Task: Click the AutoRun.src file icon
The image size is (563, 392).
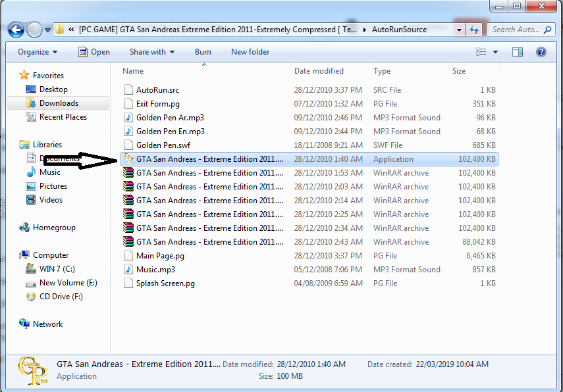Action: coord(128,89)
